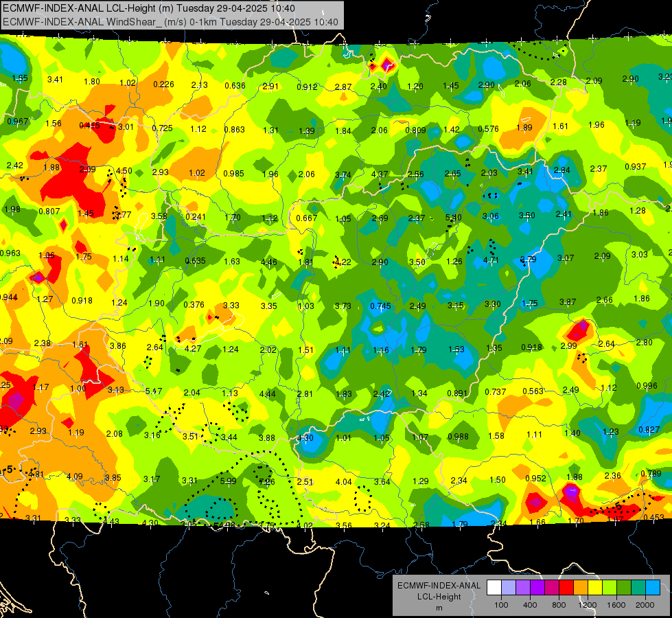The image size is (672, 618).
Task: Click the legend title 'LCL-Height'
Action: pyautogui.click(x=439, y=597)
